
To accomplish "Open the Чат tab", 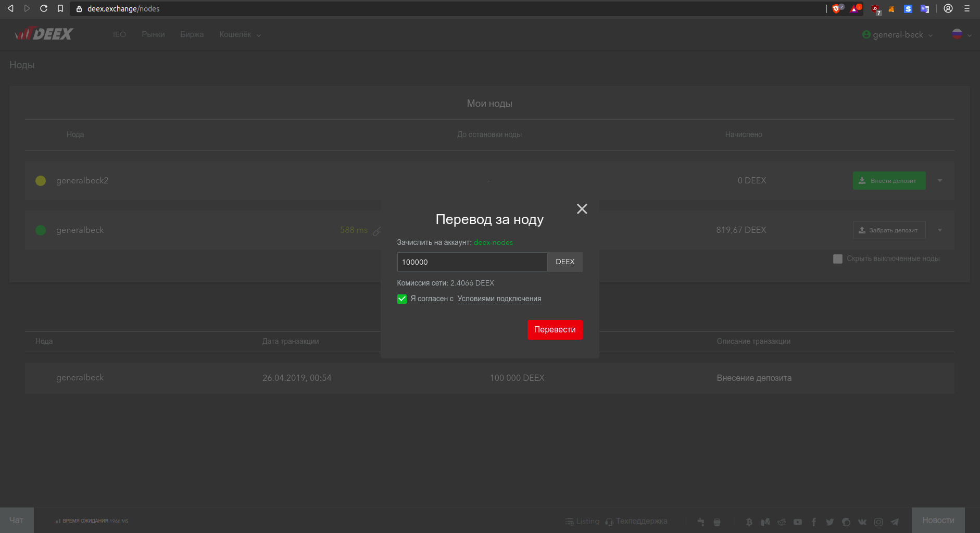I will click(x=17, y=520).
